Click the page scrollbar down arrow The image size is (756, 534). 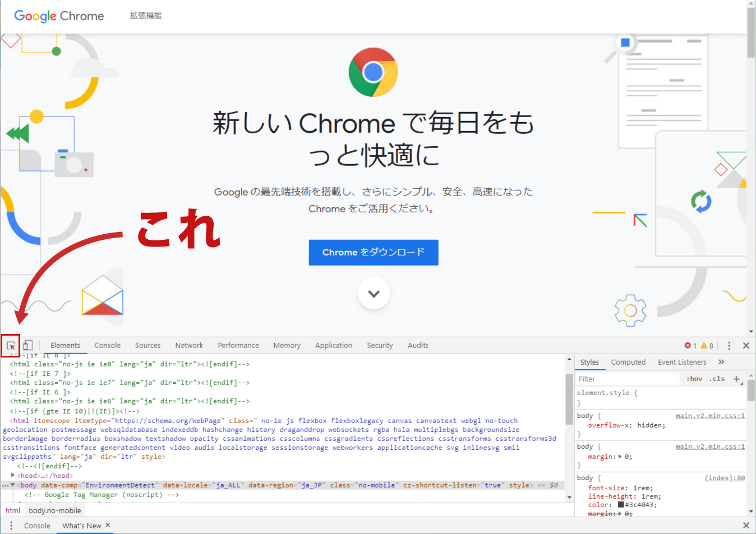[751, 332]
